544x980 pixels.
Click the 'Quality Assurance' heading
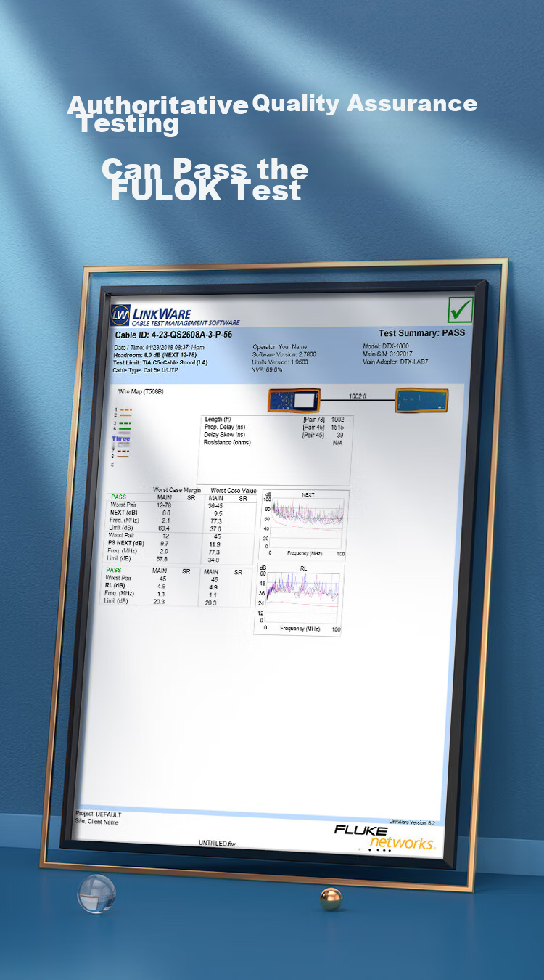point(364,104)
